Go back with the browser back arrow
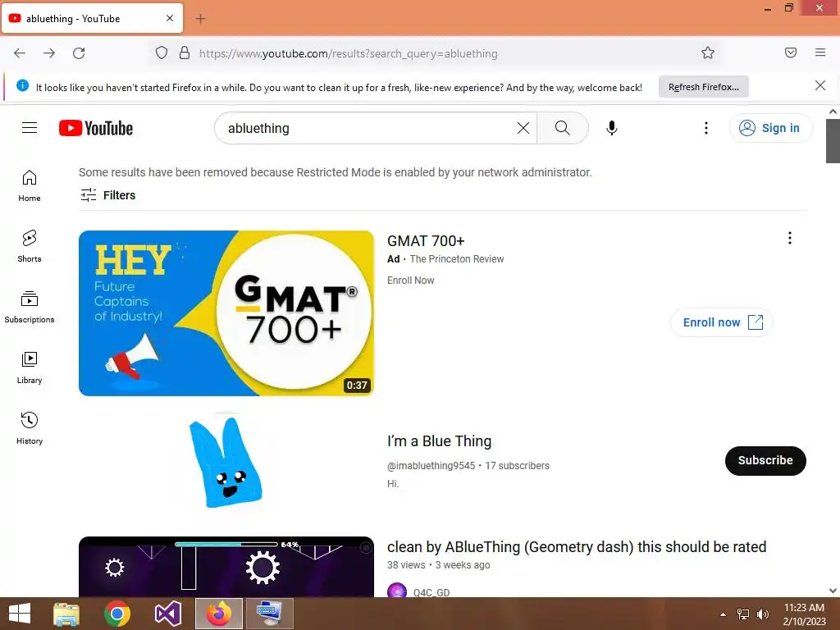 click(20, 52)
